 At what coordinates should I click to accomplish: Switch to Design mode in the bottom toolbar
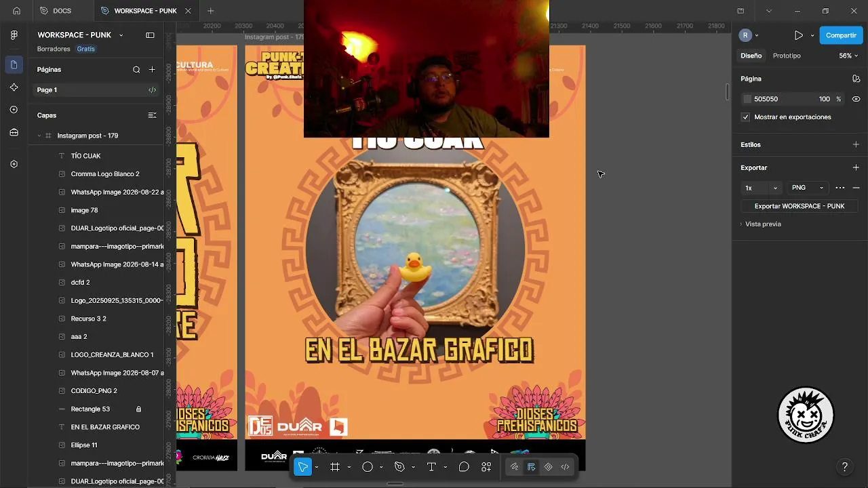click(x=531, y=467)
